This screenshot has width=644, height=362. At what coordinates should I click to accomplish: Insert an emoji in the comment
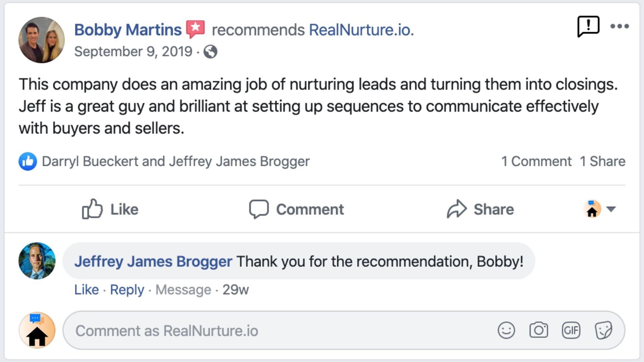click(506, 330)
